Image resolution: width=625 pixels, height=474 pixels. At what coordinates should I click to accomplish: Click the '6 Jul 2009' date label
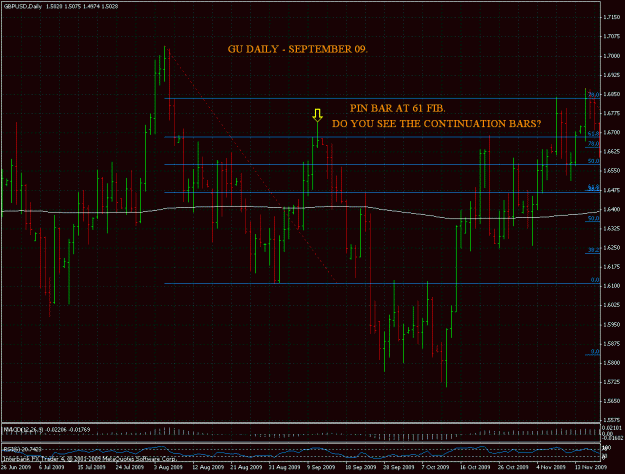coord(52,467)
